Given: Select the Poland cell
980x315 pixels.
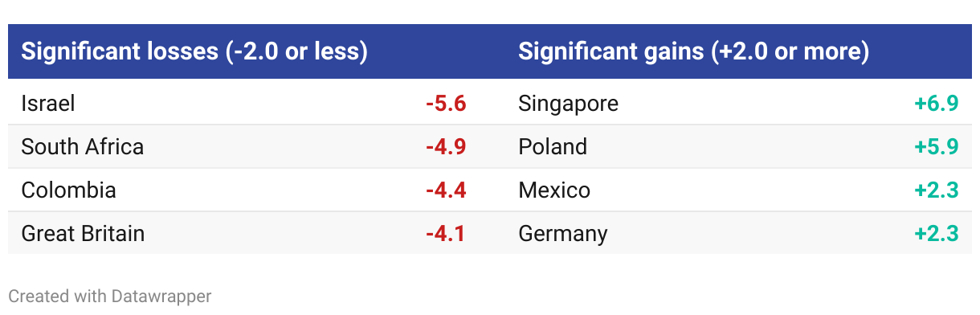Looking at the screenshot, I should [553, 147].
